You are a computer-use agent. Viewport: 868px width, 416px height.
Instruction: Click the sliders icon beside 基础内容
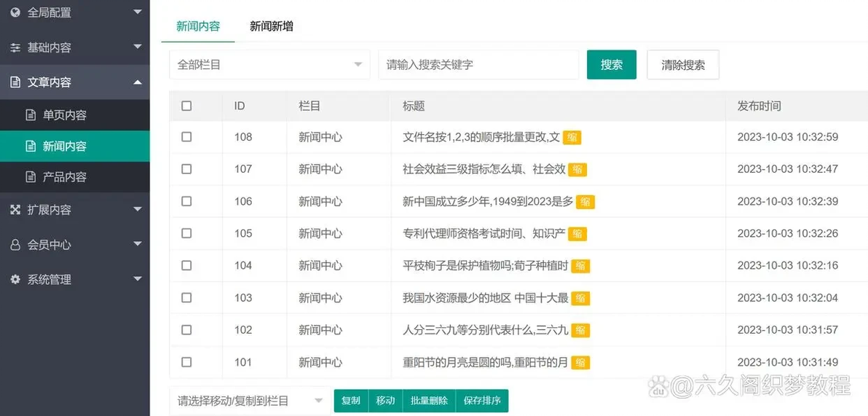coord(15,47)
